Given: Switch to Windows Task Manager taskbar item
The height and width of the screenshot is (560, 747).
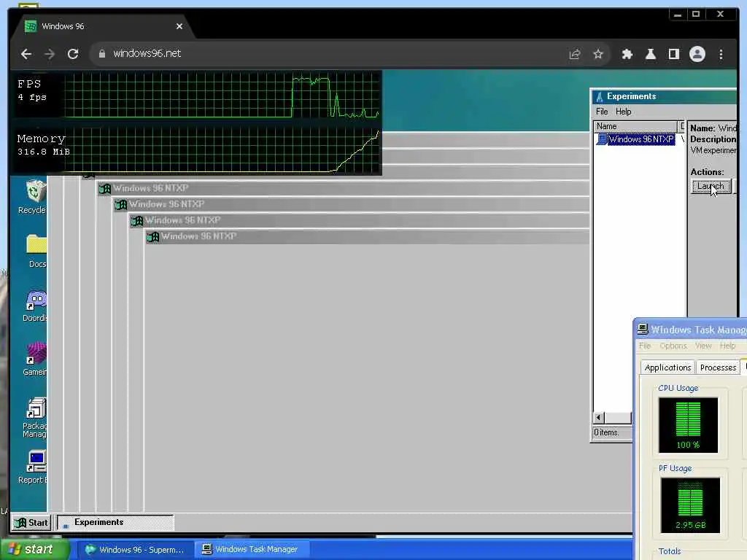Looking at the screenshot, I should (x=252, y=550).
